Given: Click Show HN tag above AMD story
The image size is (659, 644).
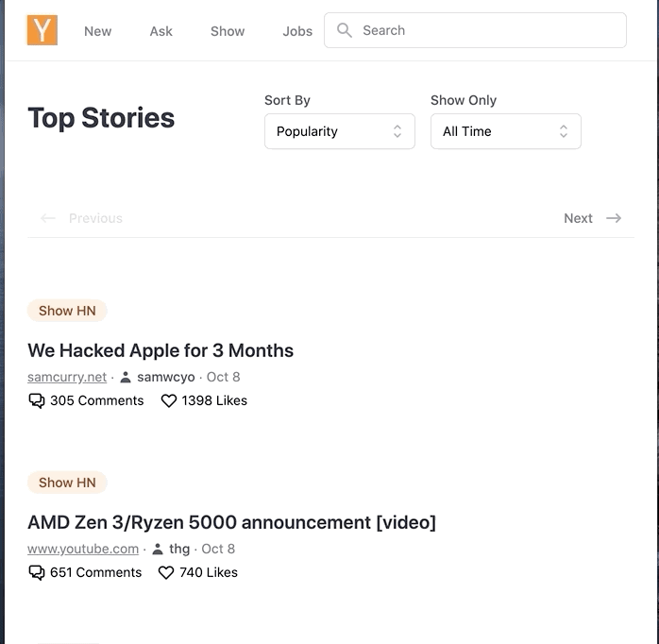Looking at the screenshot, I should [67, 483].
